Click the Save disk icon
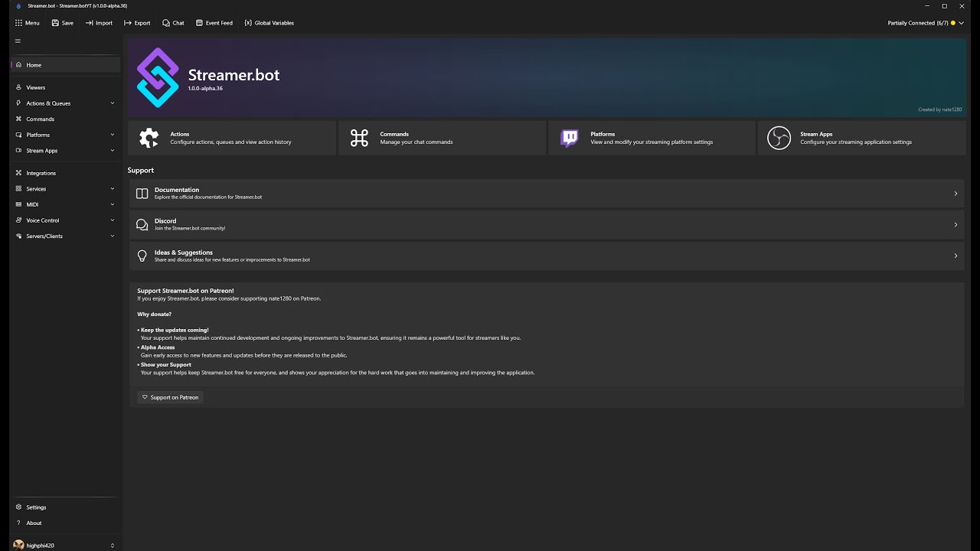The height and width of the screenshot is (551, 980). pyautogui.click(x=55, y=23)
